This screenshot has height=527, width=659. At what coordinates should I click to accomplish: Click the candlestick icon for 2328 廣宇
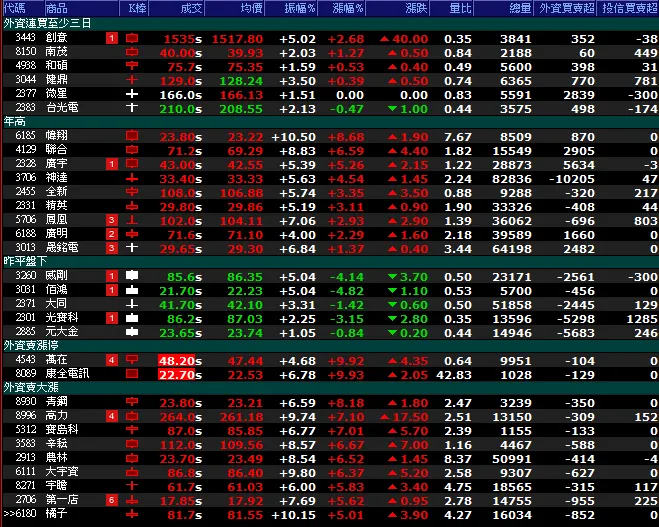click(x=132, y=164)
